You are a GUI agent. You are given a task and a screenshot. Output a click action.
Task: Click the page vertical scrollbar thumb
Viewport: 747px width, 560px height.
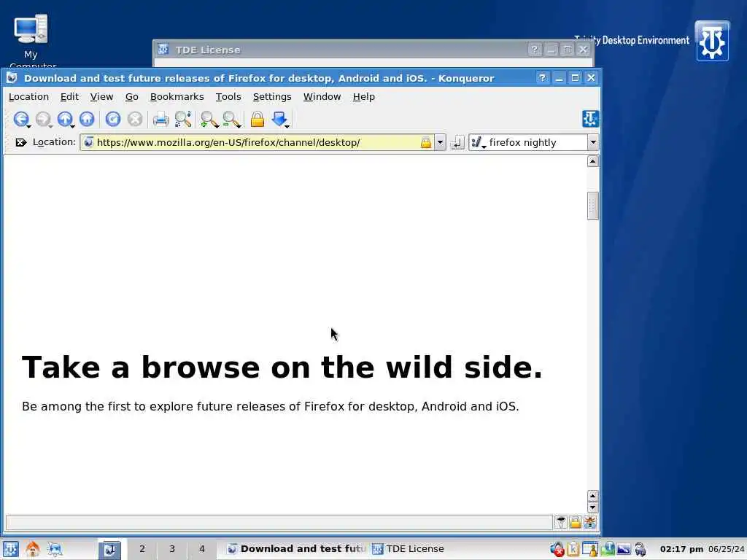coord(592,206)
